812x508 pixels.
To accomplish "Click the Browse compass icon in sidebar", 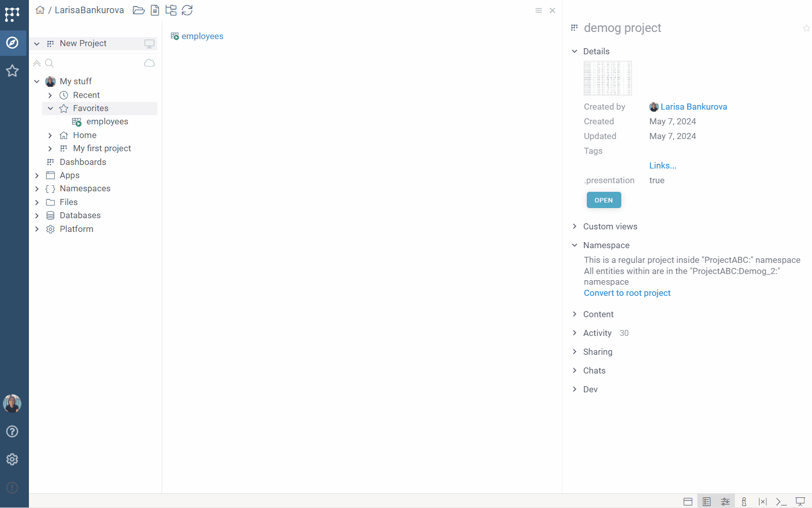I will [12, 43].
